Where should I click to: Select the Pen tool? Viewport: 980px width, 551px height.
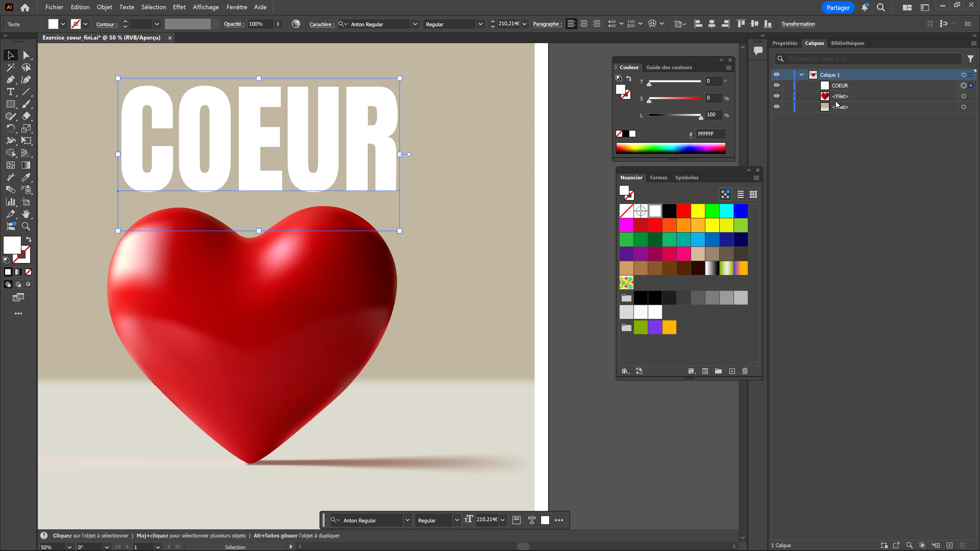pos(10,80)
